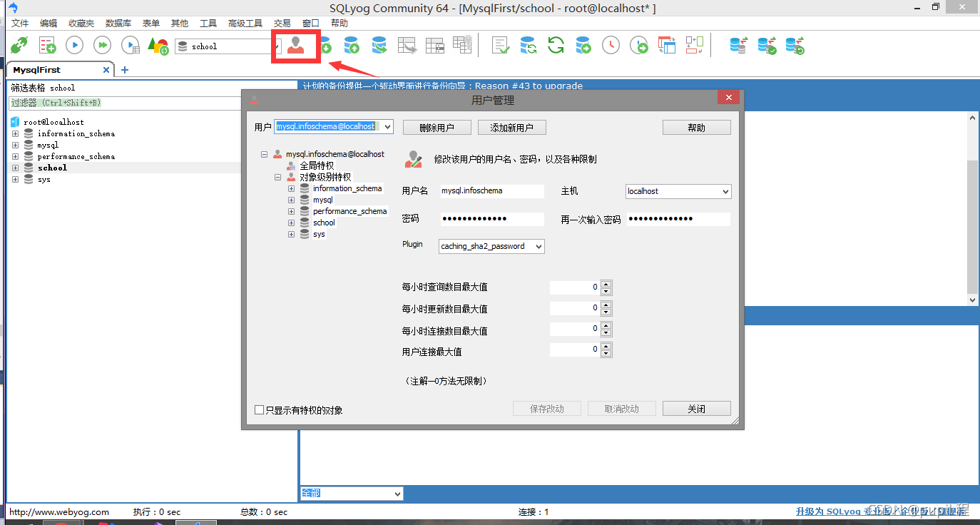Click the 删除用户 button
The width and height of the screenshot is (980, 525).
click(x=437, y=128)
